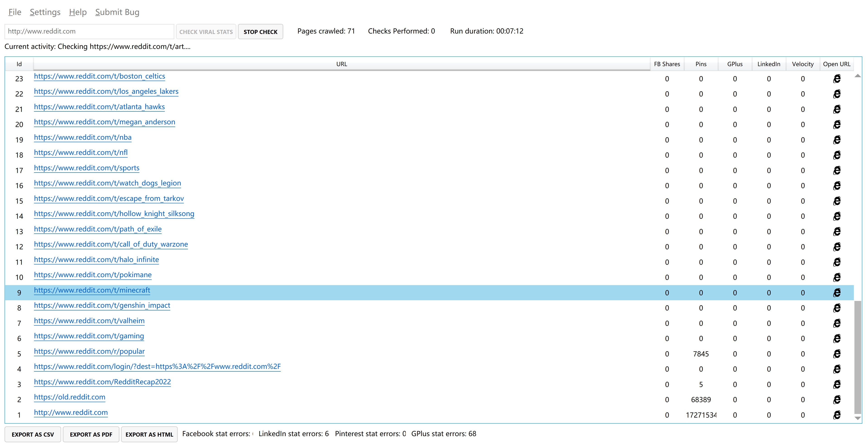Open the Help menu
This screenshot has width=868, height=447.
pyautogui.click(x=78, y=12)
